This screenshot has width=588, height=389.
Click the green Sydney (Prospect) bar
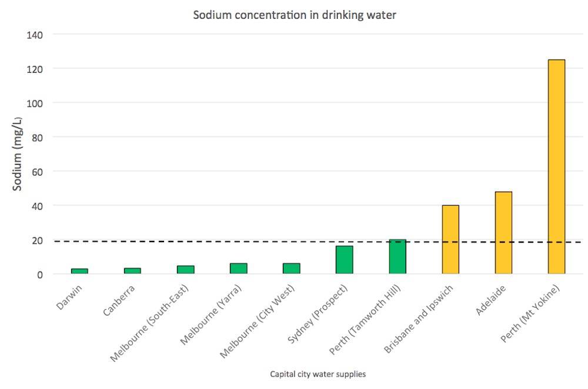click(x=344, y=260)
